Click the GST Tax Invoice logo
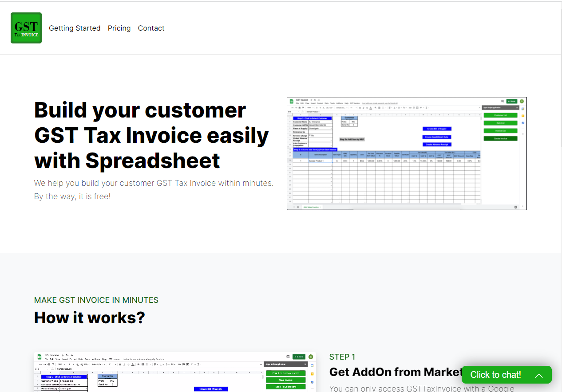Viewport: 562px width, 392px height. tap(26, 28)
